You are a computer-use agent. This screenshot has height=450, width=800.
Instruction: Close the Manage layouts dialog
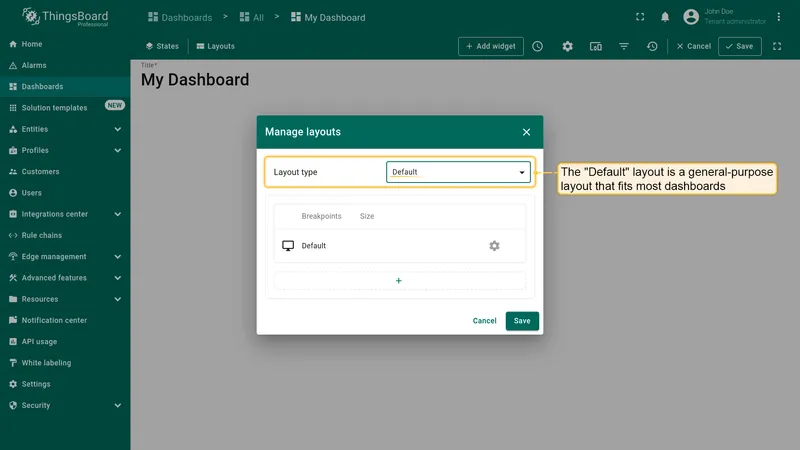point(527,132)
